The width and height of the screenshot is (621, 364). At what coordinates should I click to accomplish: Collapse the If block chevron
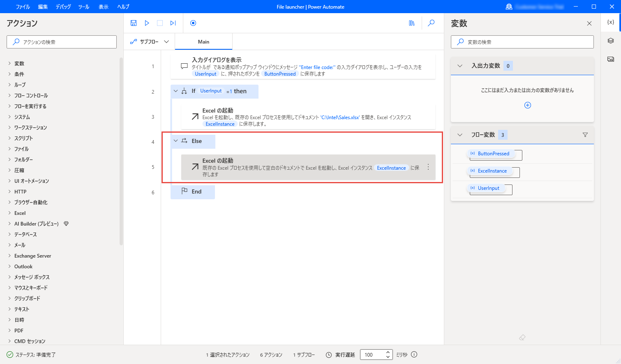click(x=176, y=91)
